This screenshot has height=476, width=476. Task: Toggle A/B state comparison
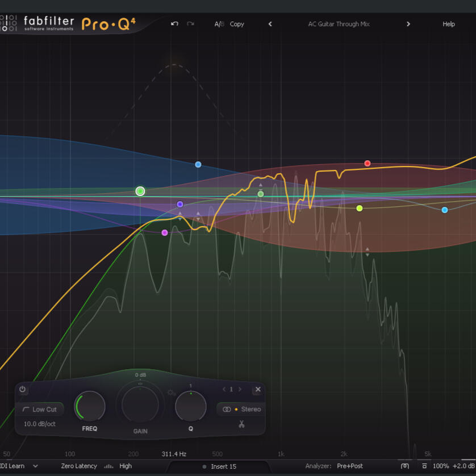(219, 24)
